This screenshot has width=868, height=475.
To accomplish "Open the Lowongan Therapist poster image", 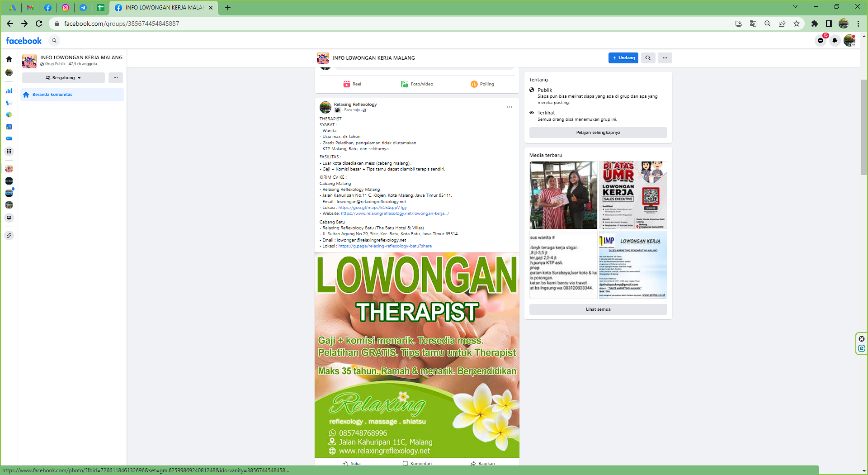I will click(417, 355).
